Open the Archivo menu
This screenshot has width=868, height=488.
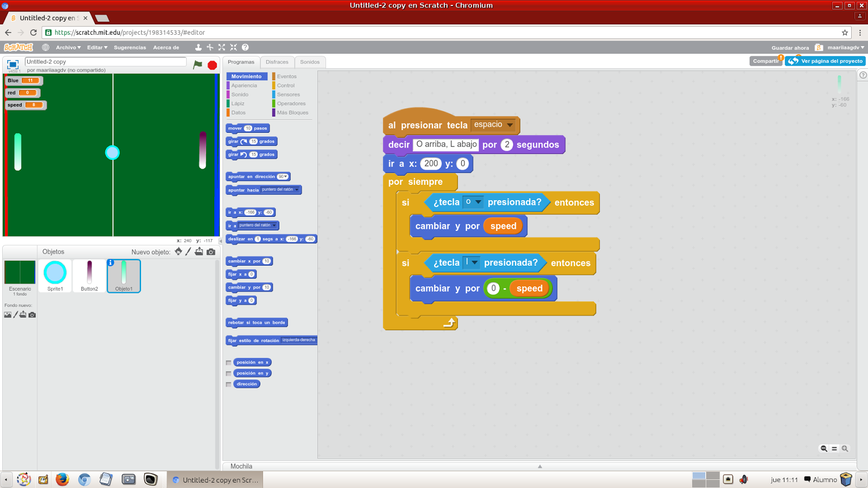pos(67,47)
